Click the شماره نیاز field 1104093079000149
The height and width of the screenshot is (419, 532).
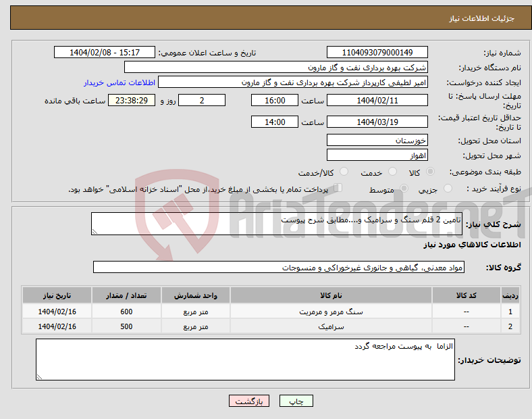377,52
